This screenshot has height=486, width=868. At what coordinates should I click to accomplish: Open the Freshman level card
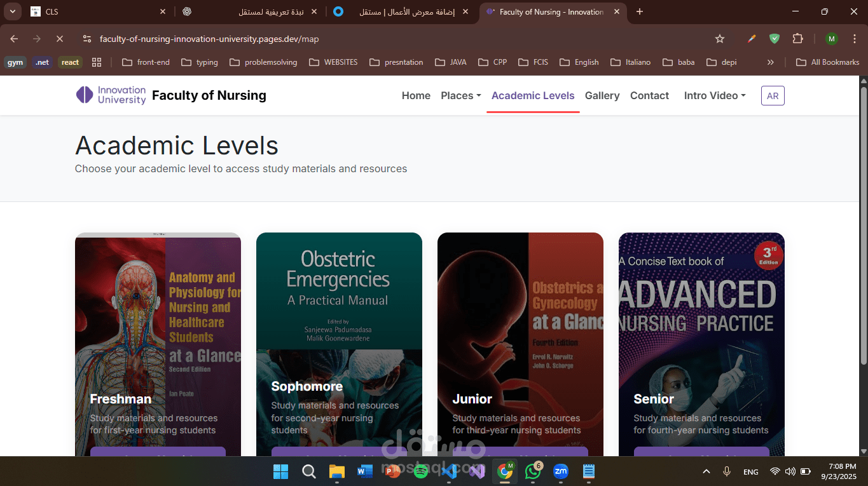pyautogui.click(x=158, y=344)
